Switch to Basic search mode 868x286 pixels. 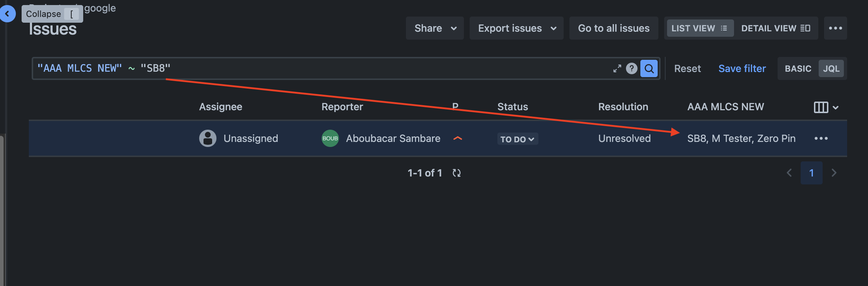tap(798, 68)
